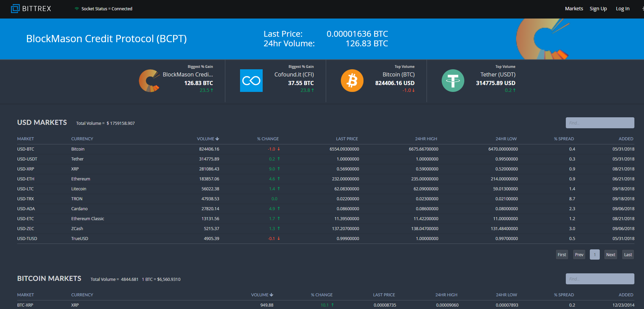Open the USD-XRP market

coord(26,169)
